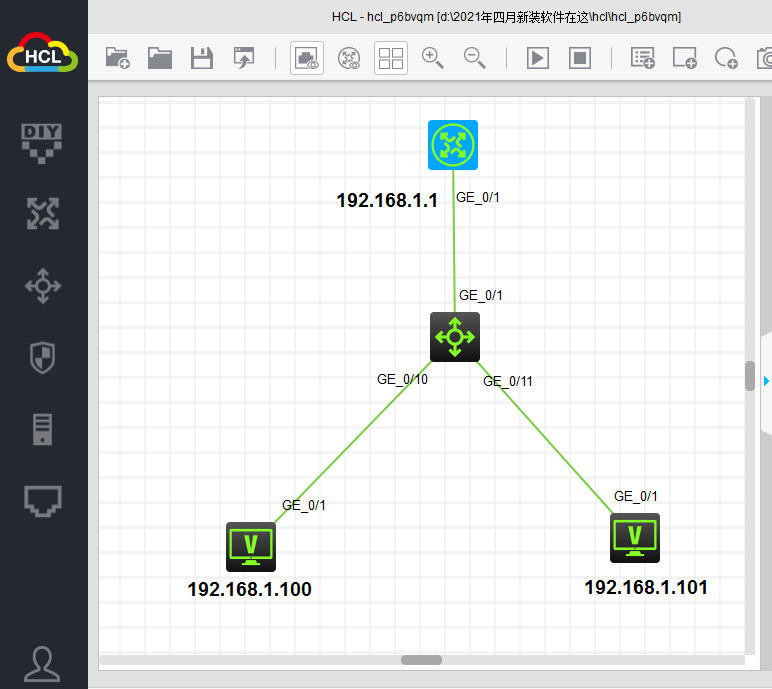Stop all devices
Viewport: 772px width, 689px height.
580,58
